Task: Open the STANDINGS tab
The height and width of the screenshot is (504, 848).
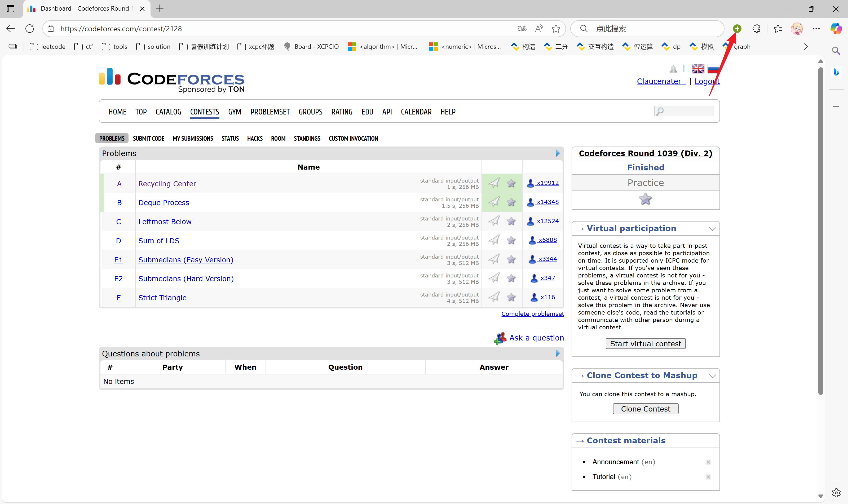Action: click(x=307, y=139)
